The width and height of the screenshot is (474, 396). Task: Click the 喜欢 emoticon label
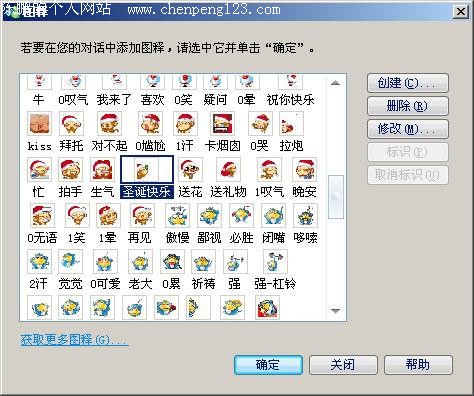152,100
